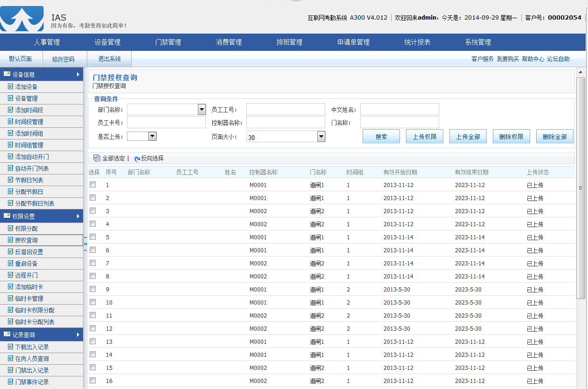This screenshot has height=389, width=588.
Task: Click the icon beside 临时卡管理
Action: point(10,298)
